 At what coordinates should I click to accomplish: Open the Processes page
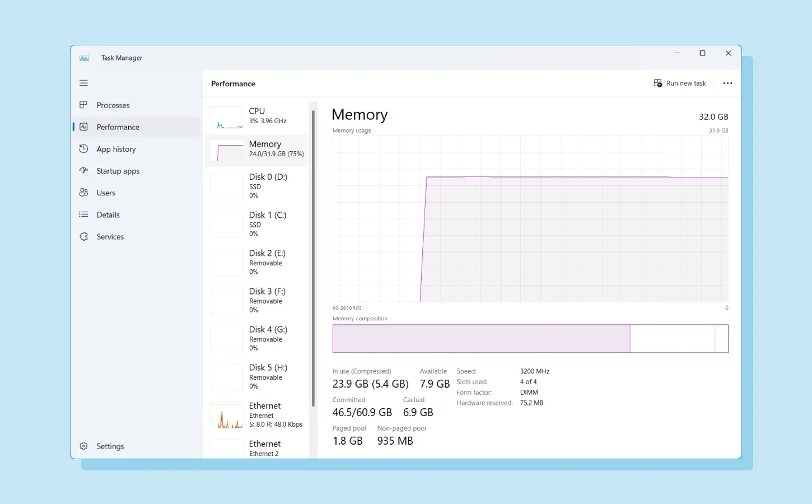(113, 105)
